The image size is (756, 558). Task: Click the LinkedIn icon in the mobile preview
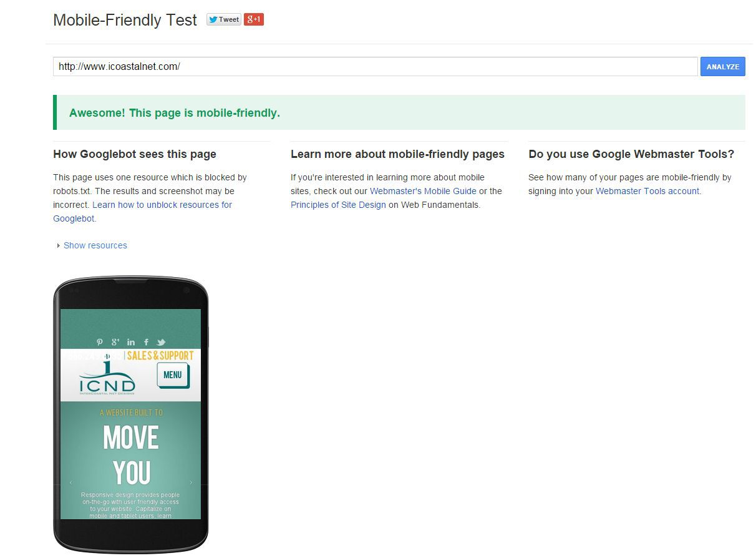[x=131, y=342]
